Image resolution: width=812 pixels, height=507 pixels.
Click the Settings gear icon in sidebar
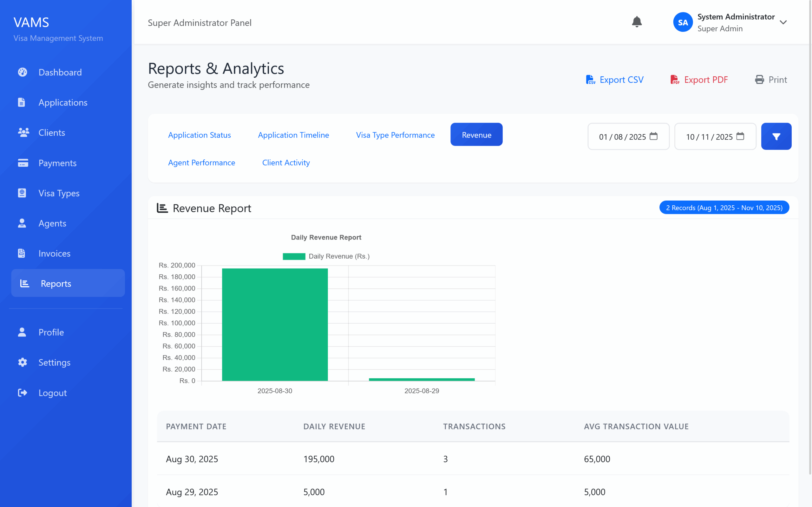(x=23, y=363)
